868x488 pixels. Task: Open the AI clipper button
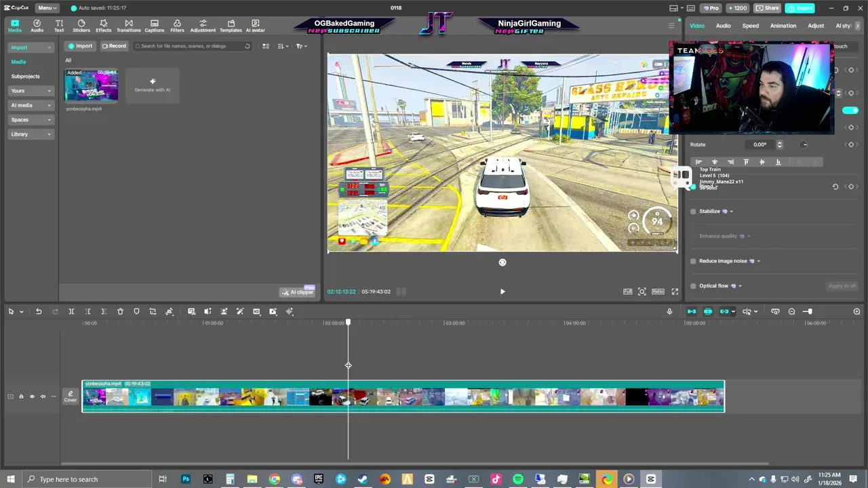[x=298, y=292]
